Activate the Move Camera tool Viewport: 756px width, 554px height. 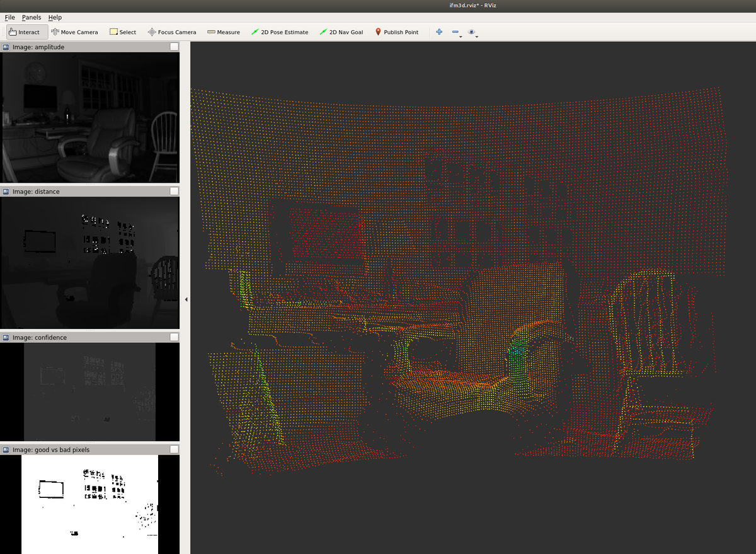tap(74, 32)
